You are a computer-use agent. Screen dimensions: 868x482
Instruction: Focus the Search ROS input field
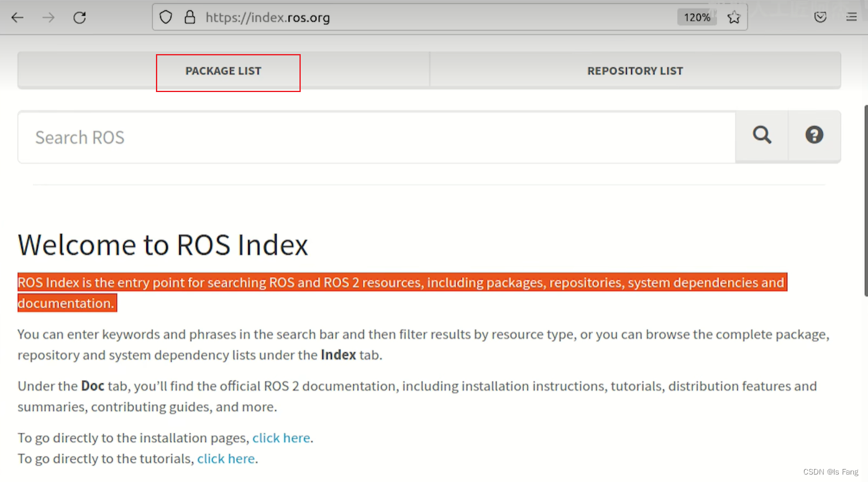coord(377,137)
